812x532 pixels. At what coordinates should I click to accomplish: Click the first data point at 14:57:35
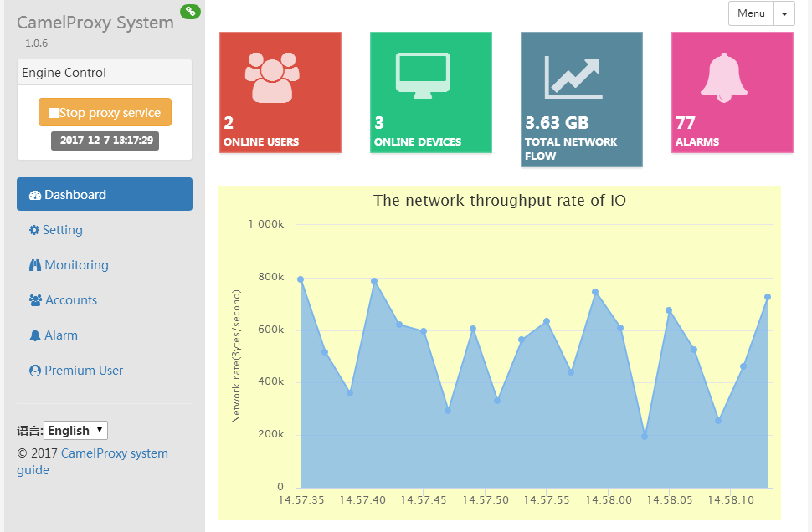[301, 279]
